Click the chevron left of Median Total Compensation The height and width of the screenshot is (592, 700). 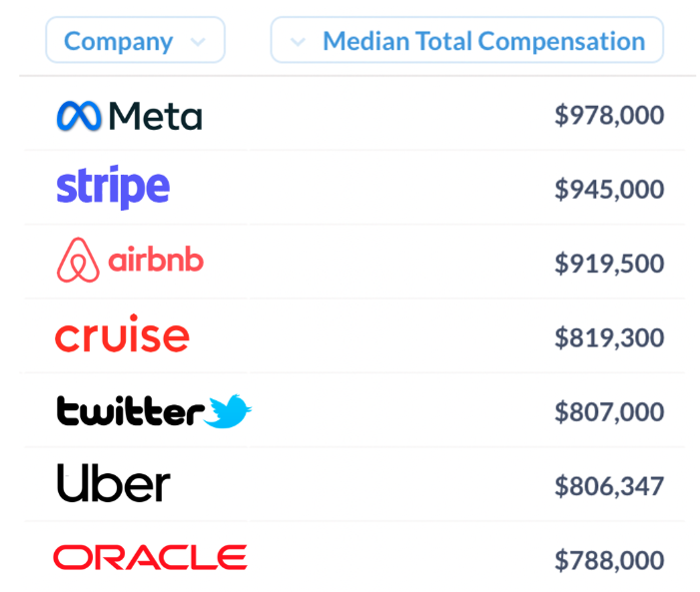(x=298, y=42)
